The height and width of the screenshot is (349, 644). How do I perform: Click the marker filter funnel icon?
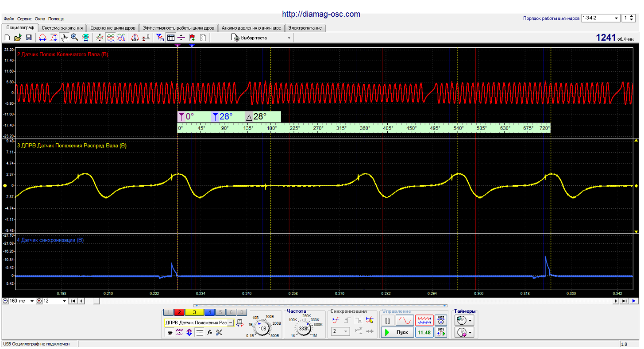pyautogui.click(x=160, y=38)
